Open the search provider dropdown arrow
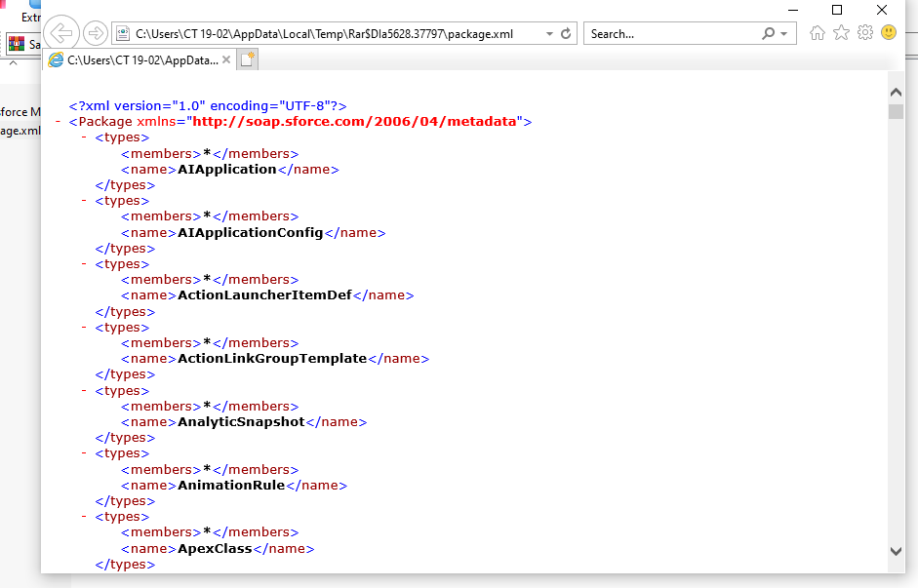918x588 pixels. [x=784, y=34]
